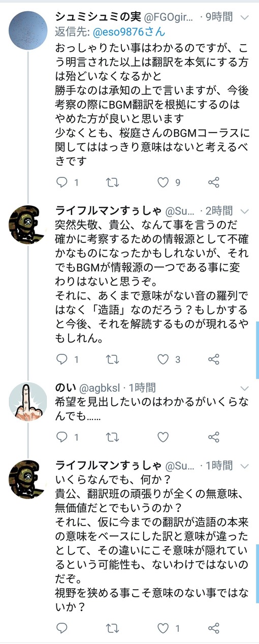Share のい's tweet
The width and height of the screenshot is (259, 644).
click(x=214, y=437)
